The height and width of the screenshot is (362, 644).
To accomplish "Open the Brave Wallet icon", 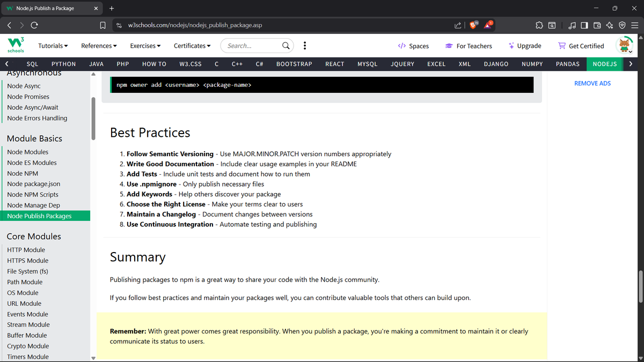I will (597, 25).
